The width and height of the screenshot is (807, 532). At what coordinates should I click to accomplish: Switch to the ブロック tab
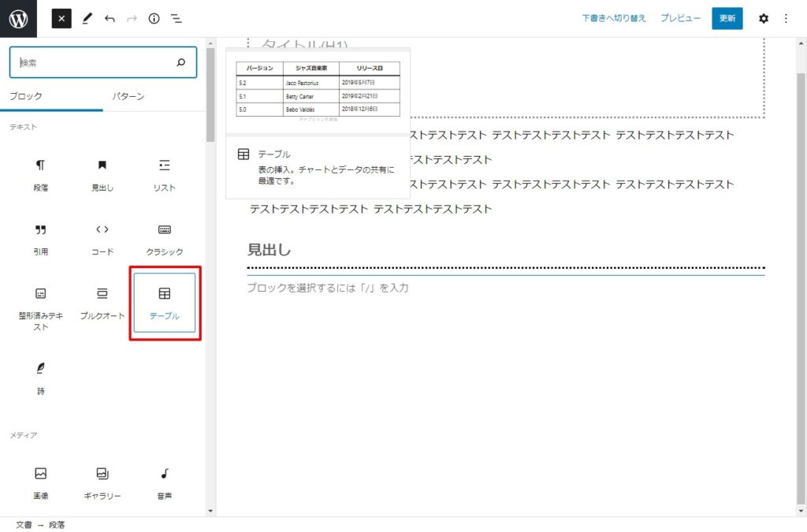[26, 96]
